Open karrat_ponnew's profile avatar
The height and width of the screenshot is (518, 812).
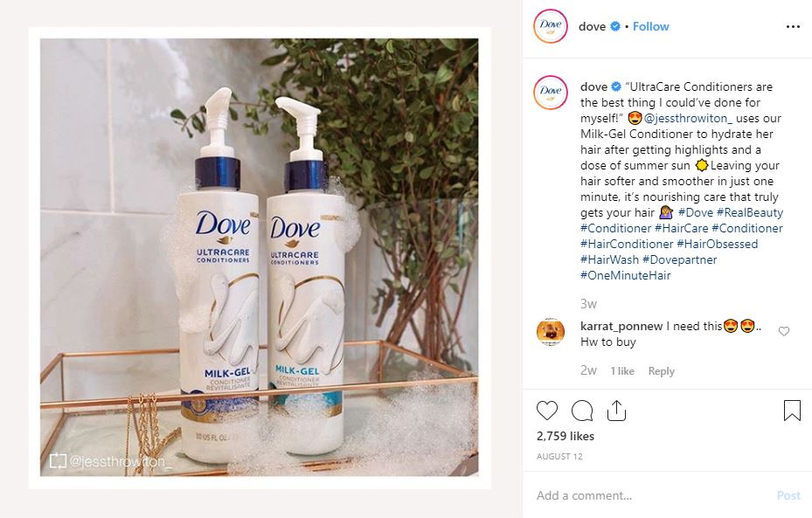click(551, 332)
